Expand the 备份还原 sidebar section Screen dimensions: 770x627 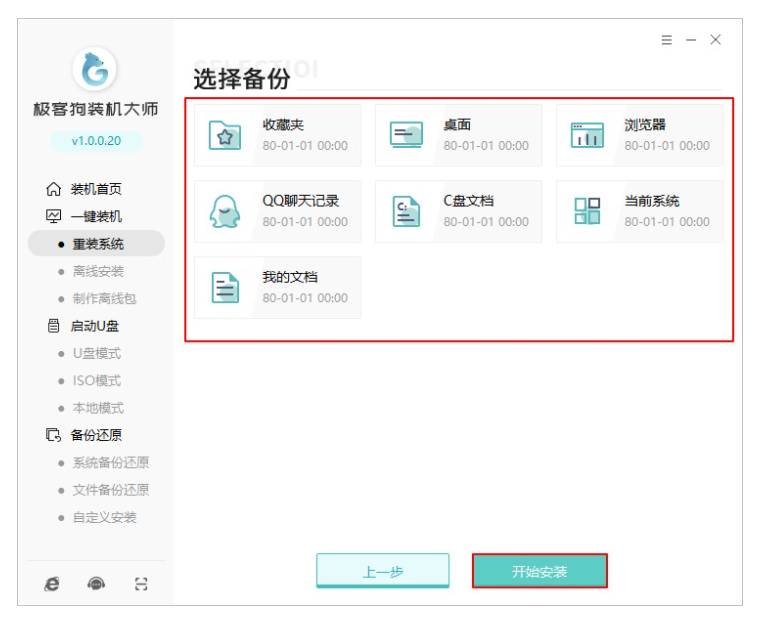point(96,435)
